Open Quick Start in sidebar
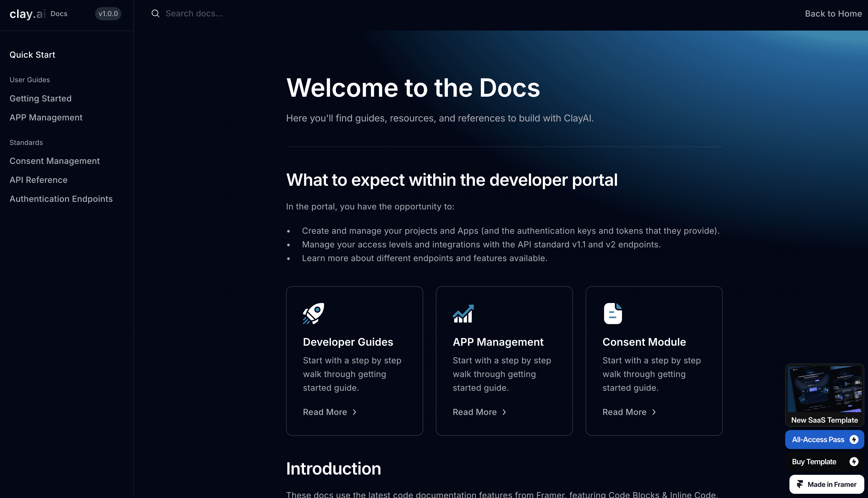This screenshot has width=868, height=498. 32,55
